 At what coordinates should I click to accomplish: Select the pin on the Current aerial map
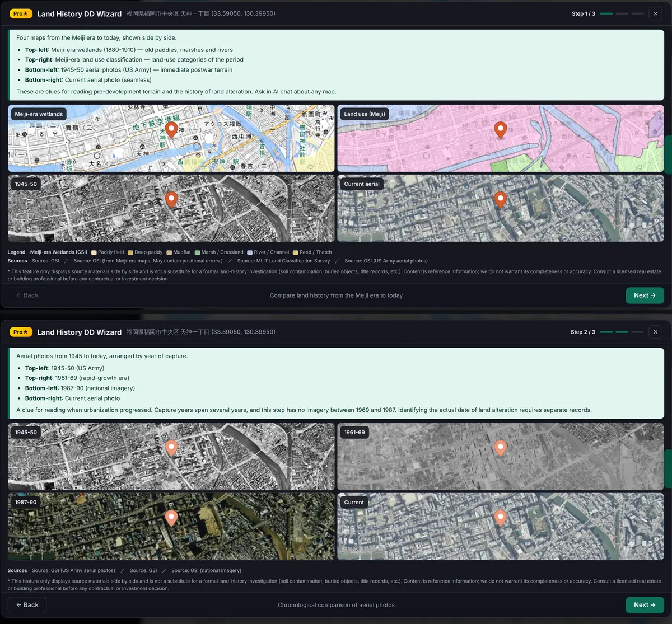click(x=501, y=200)
